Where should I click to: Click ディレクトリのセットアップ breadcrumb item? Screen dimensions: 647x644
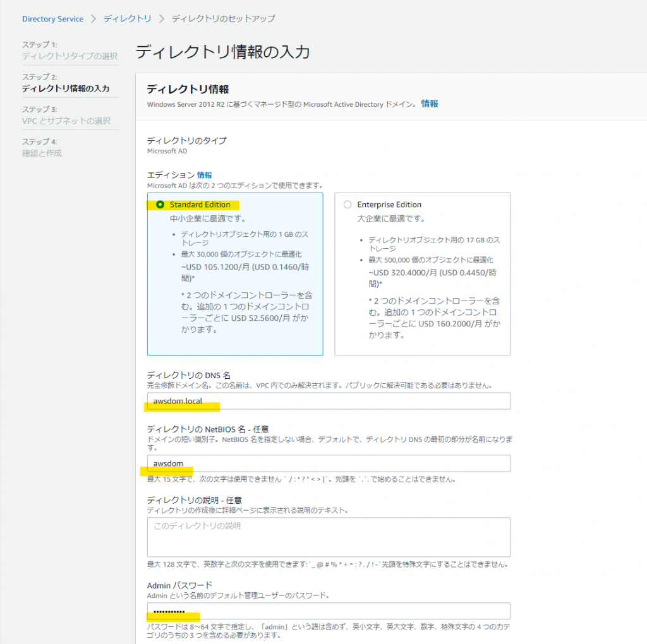tap(223, 19)
